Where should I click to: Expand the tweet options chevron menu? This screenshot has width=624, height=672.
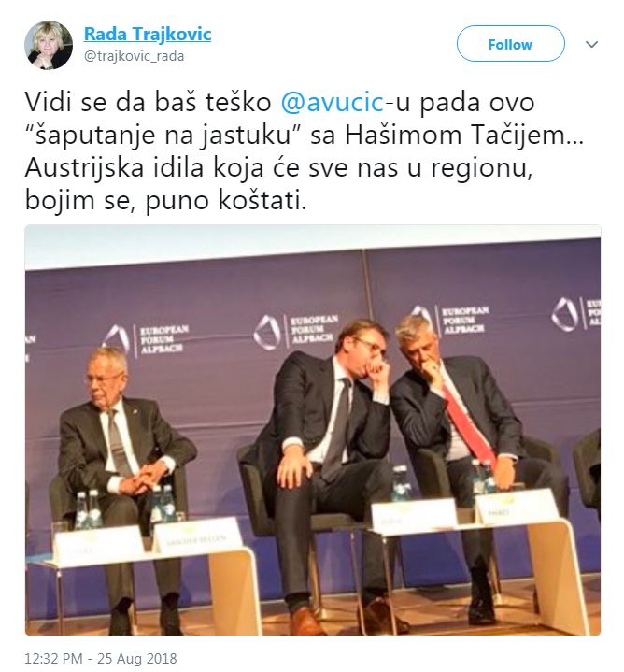point(591,44)
